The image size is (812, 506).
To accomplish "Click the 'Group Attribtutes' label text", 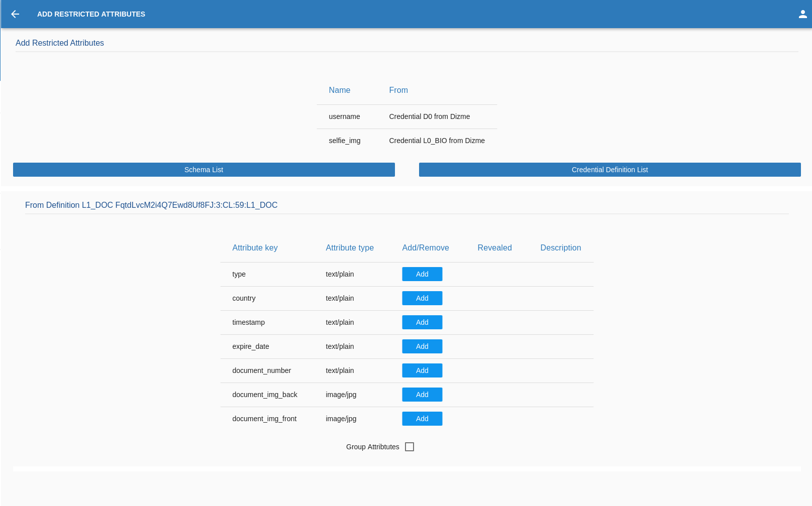I will (x=373, y=447).
